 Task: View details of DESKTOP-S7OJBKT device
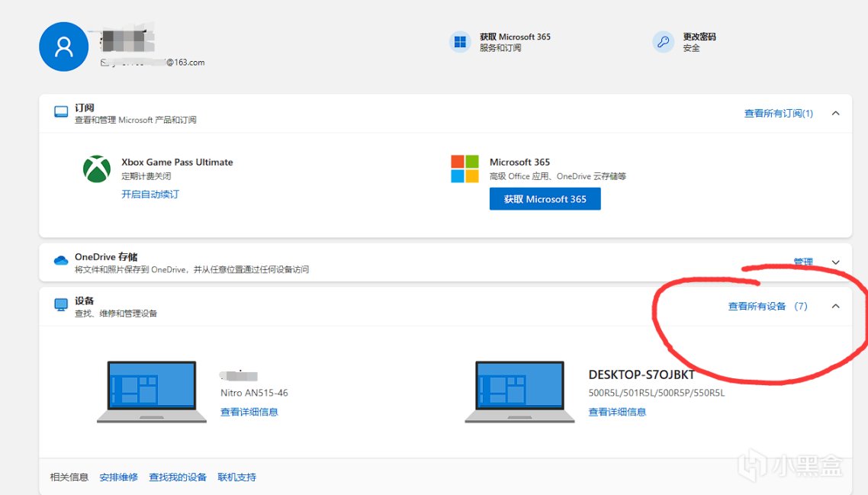617,412
